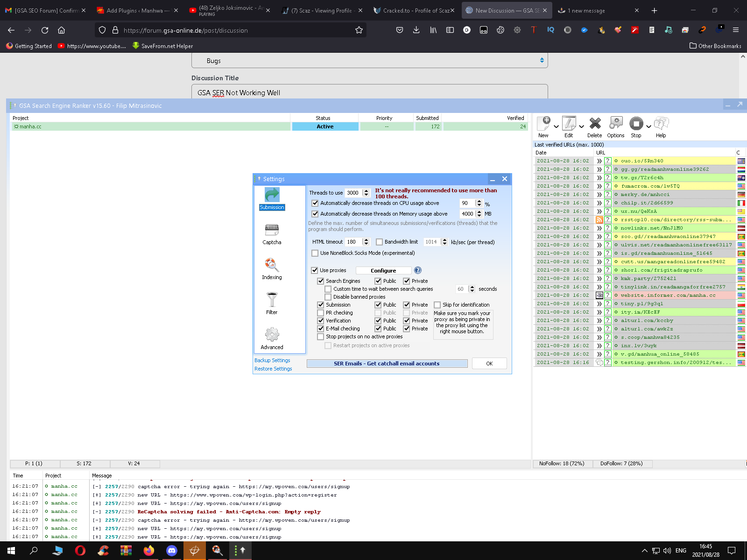Select the manha.cc project row

[269, 126]
